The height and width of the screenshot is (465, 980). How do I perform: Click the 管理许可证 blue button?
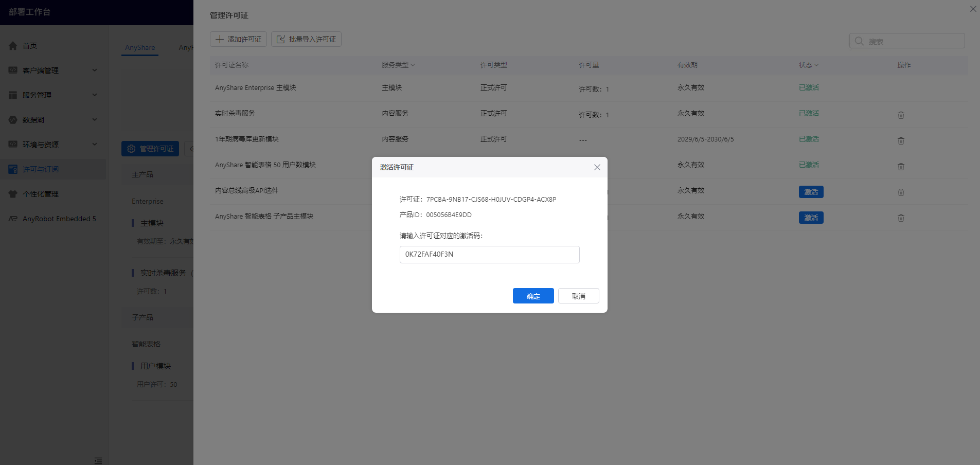pyautogui.click(x=150, y=149)
